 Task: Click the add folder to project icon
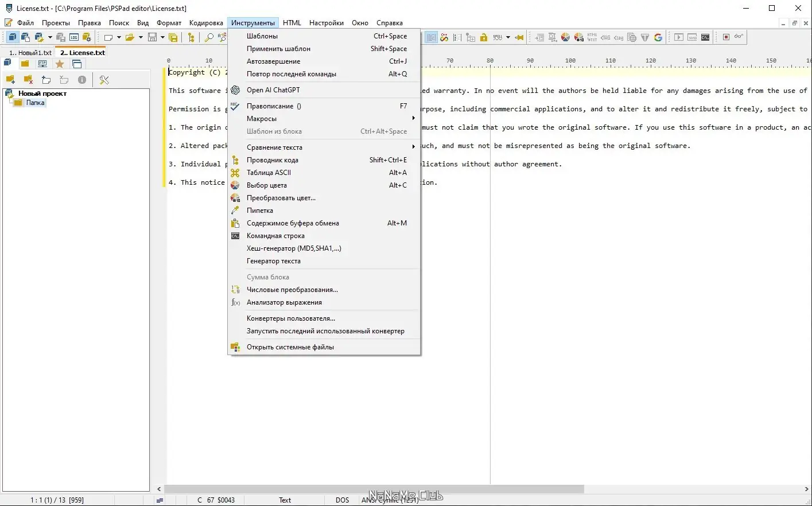pyautogui.click(x=10, y=80)
